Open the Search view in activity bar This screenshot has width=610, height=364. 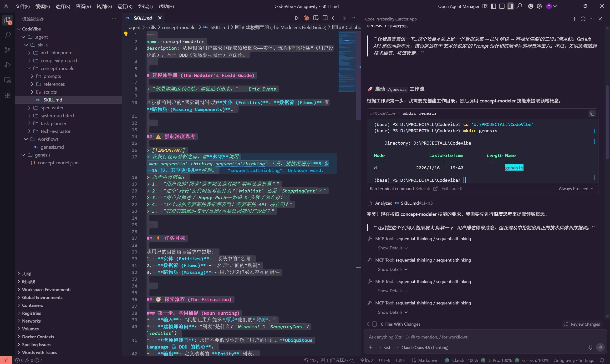pos(8,35)
